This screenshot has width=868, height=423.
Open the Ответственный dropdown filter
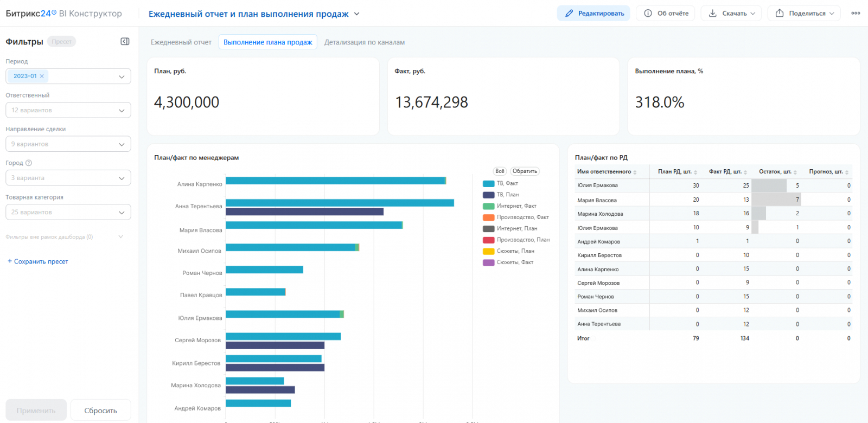pyautogui.click(x=68, y=110)
